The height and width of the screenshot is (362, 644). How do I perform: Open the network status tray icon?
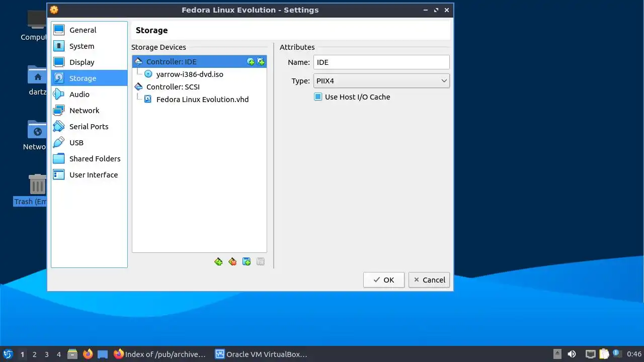tap(591, 354)
